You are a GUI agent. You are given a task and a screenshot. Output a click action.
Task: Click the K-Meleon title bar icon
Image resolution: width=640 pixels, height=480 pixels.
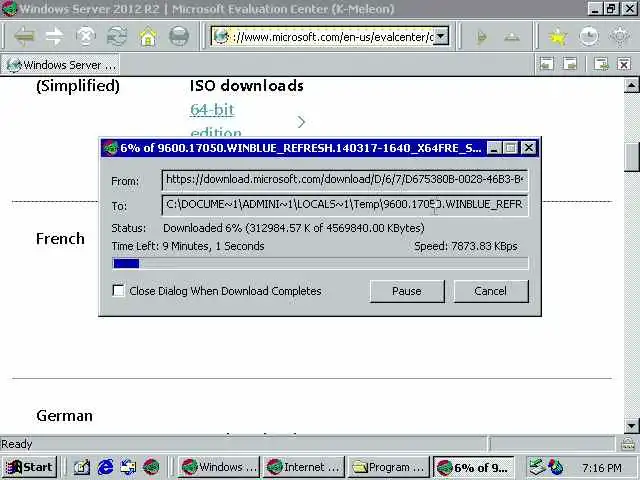click(9, 9)
